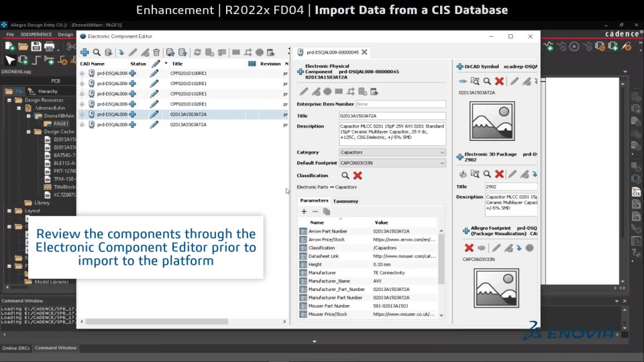The height and width of the screenshot is (362, 644).
Task: Switch to the Online DRCs tab
Action: [x=15, y=348]
